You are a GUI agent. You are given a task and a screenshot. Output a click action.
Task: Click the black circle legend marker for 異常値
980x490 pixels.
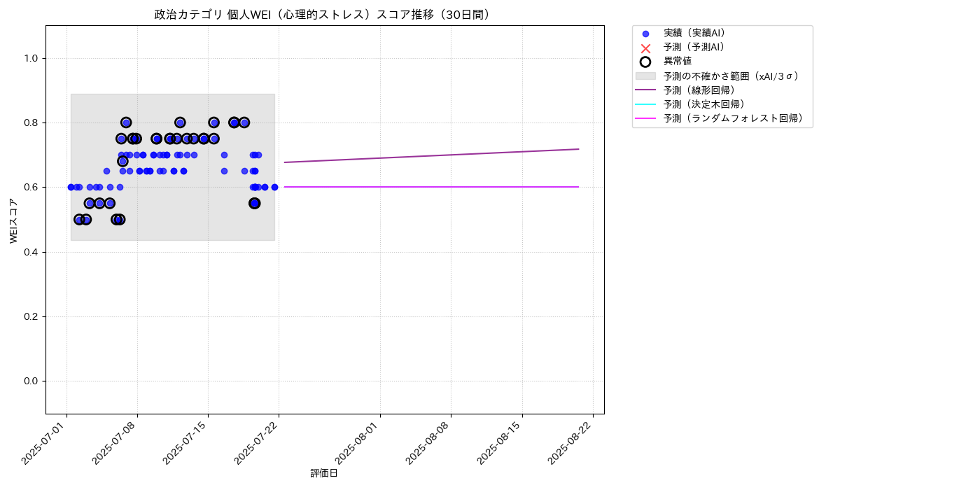645,62
